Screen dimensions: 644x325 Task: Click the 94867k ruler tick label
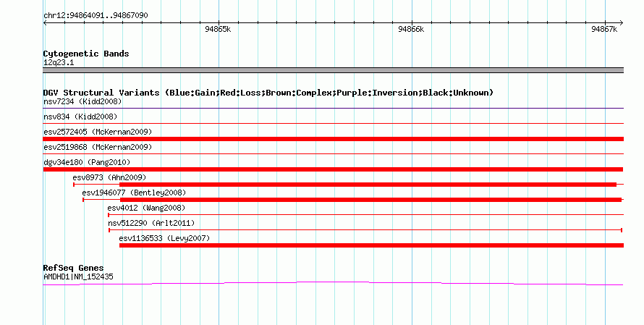(x=604, y=29)
